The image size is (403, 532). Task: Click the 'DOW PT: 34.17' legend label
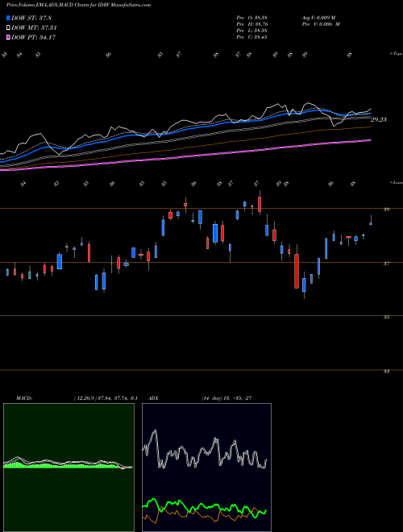[x=33, y=37]
